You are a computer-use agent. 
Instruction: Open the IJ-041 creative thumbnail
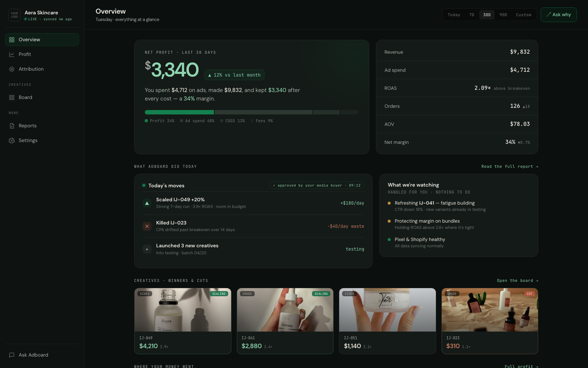[285, 310]
